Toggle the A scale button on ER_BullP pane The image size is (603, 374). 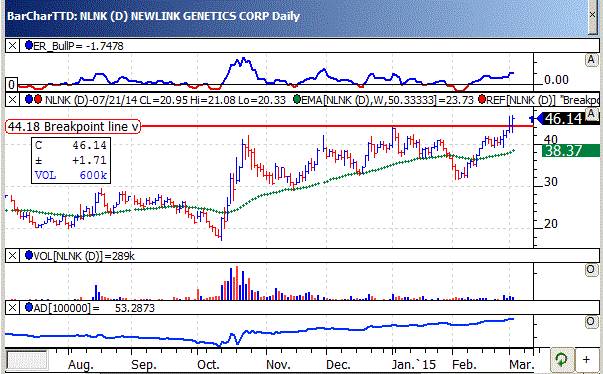pyautogui.click(x=591, y=60)
